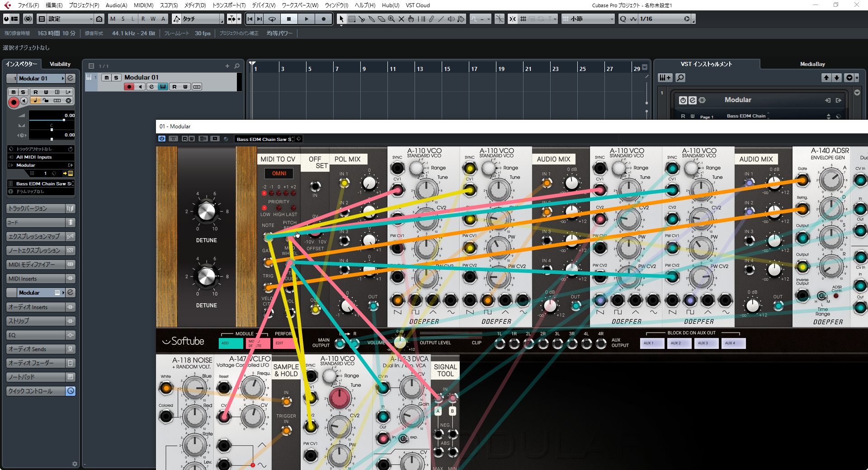
Task: Record-enable Modular 01 track in list
Action: (x=129, y=87)
